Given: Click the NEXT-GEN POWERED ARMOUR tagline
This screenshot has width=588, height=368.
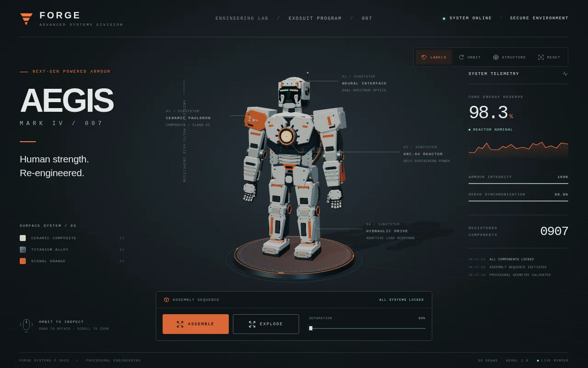Looking at the screenshot, I should (71, 72).
